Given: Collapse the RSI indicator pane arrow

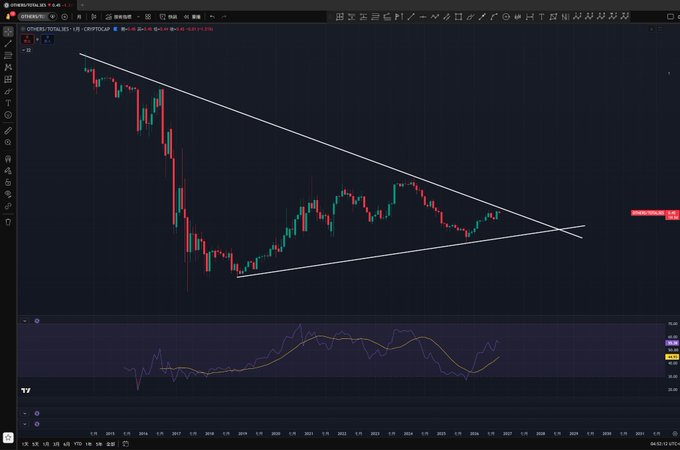Looking at the screenshot, I should [x=25, y=321].
